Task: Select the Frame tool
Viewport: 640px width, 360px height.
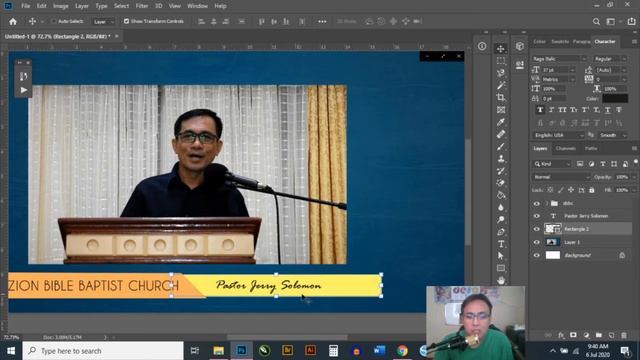Action: tap(501, 110)
